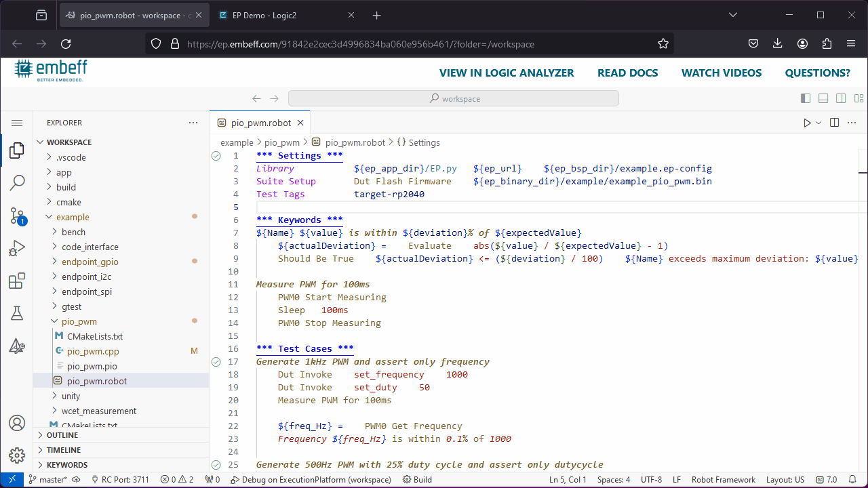Open editor More Actions ellipsis

pyautogui.click(x=852, y=123)
